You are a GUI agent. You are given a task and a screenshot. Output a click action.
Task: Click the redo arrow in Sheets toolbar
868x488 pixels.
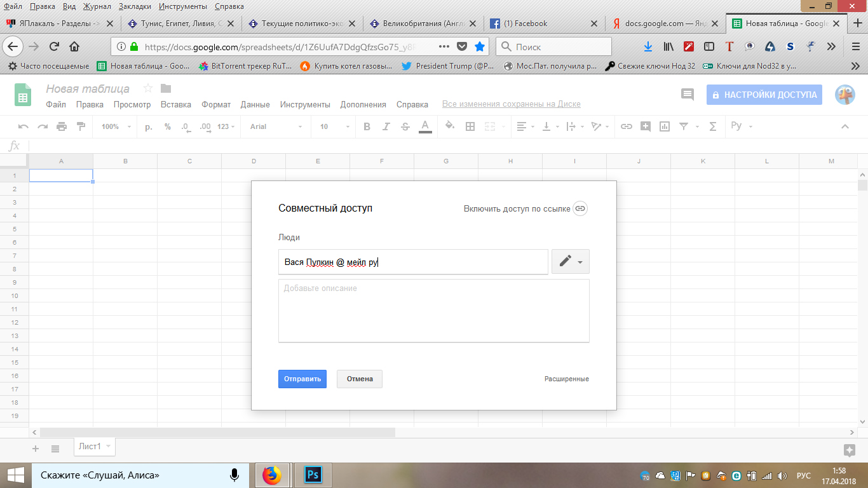click(x=43, y=126)
